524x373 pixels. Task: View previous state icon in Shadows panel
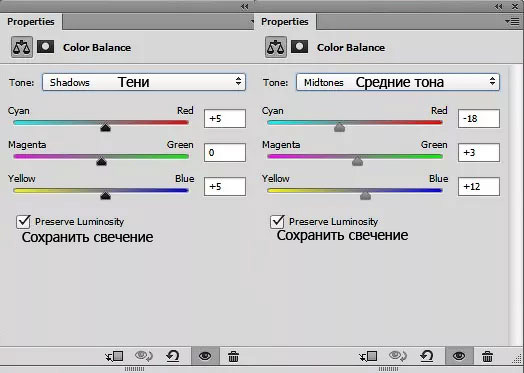(144, 356)
